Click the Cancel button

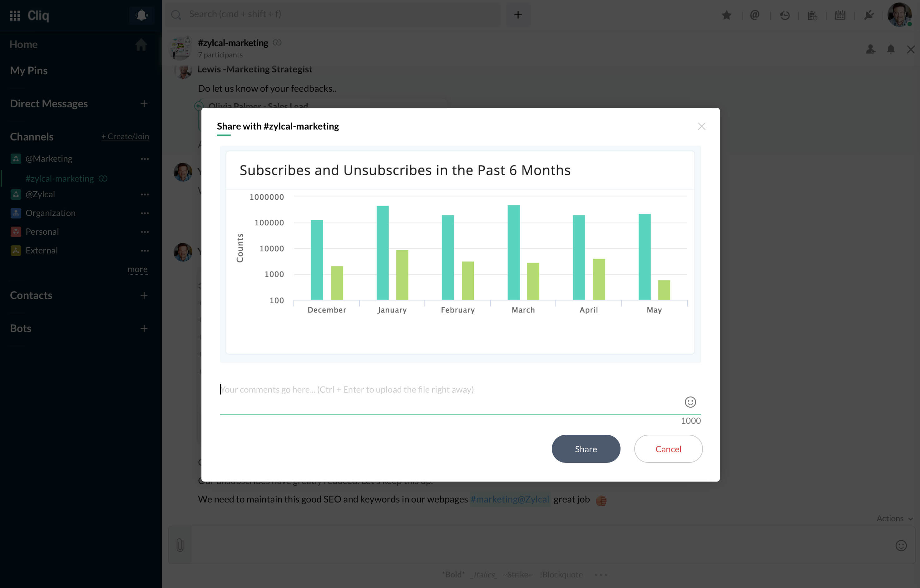668,448
